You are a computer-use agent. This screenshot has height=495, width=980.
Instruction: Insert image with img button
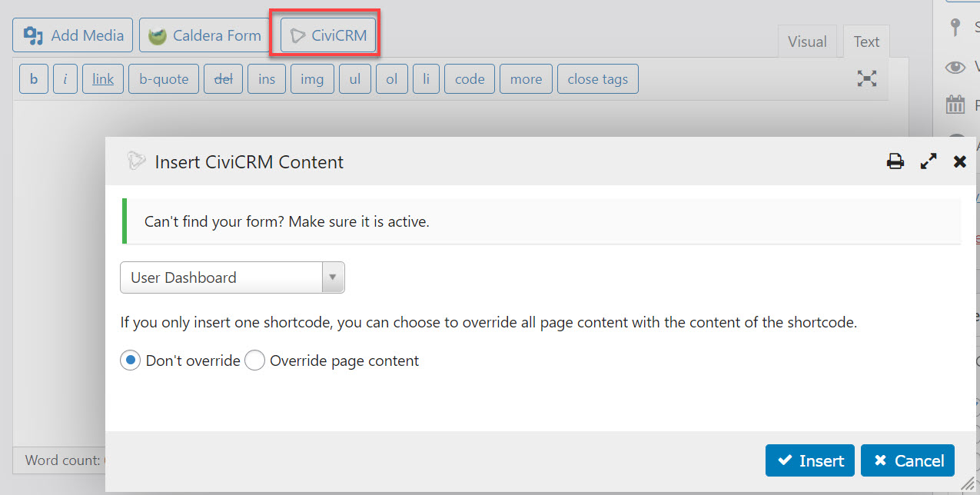312,79
